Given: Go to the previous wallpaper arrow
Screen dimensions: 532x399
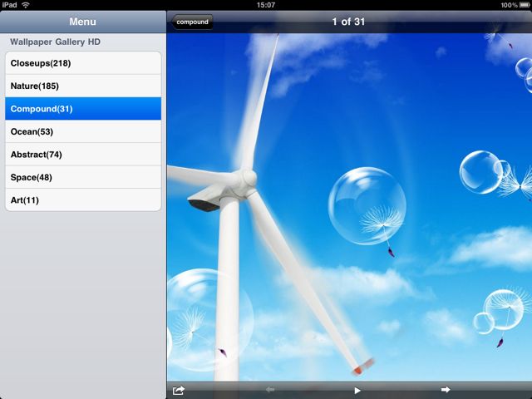Looking at the screenshot, I should (x=270, y=390).
